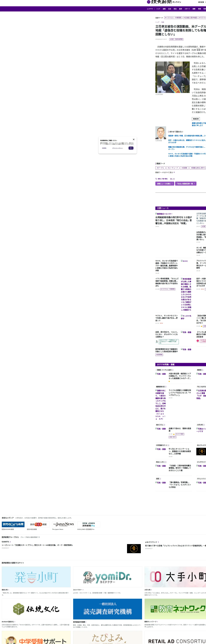The height and width of the screenshot is (644, 206).
Task: Click the #採用情報 tag
Action: 159,355
